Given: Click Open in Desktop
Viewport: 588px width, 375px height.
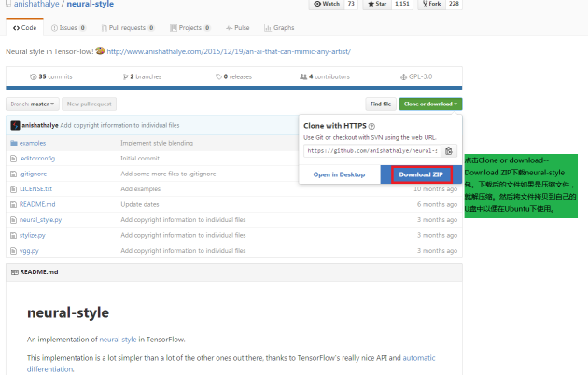Looking at the screenshot, I should click(339, 174).
